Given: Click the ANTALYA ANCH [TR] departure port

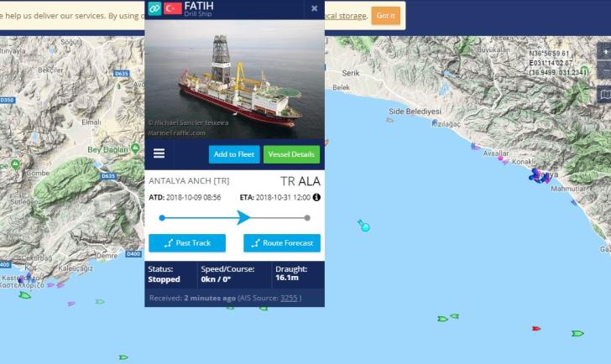Looking at the screenshot, I should 189,181.
